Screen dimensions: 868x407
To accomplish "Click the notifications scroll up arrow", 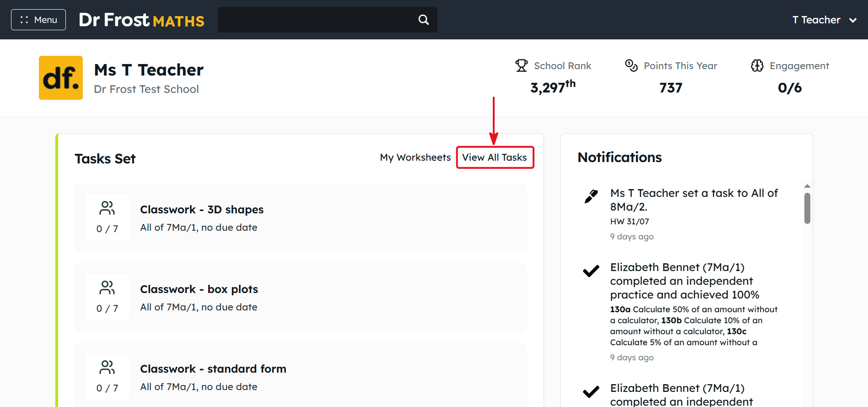I will (x=807, y=186).
